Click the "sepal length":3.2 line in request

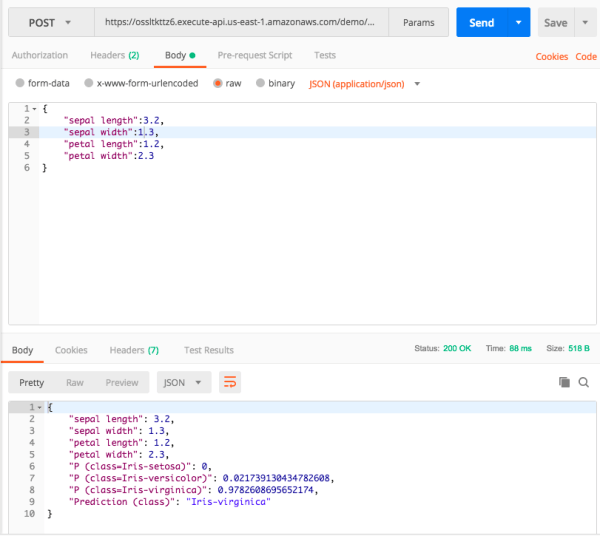pos(114,121)
